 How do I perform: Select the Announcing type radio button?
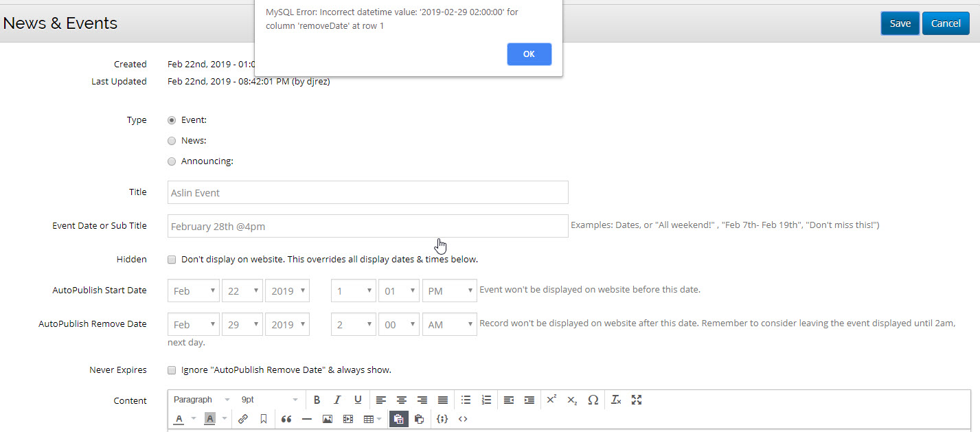click(x=172, y=161)
